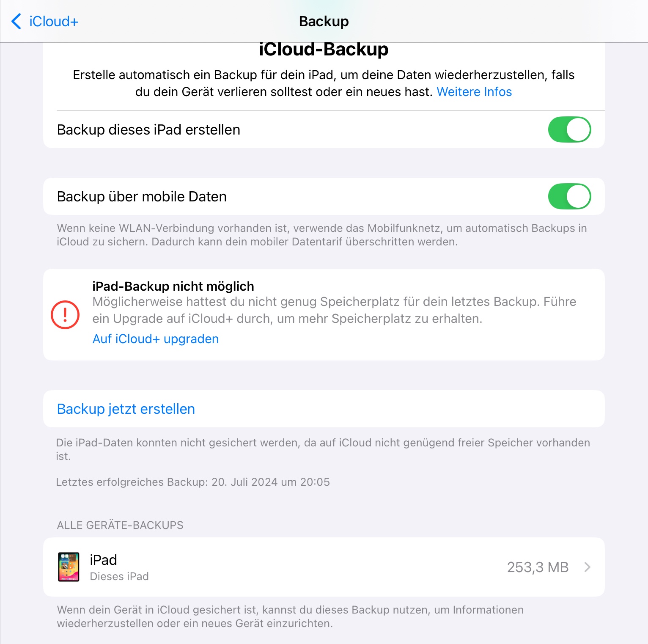
Task: Click the 'iPad' device name in the backup list
Action: pos(103,560)
